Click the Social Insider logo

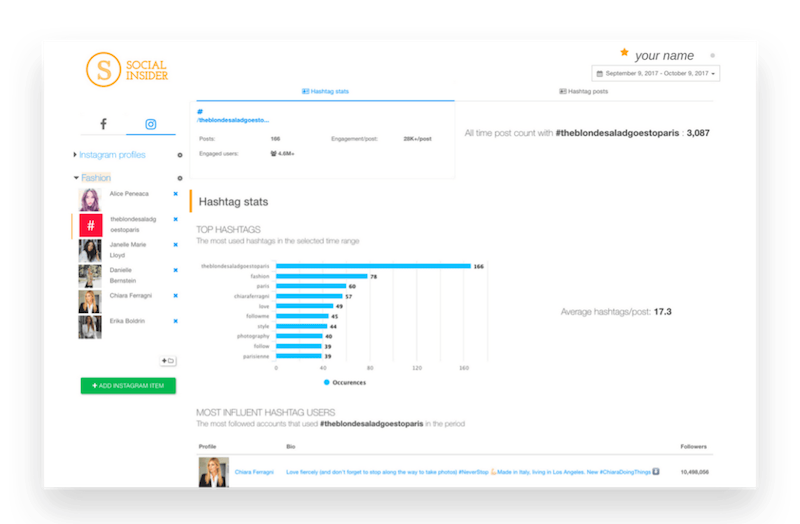127,70
